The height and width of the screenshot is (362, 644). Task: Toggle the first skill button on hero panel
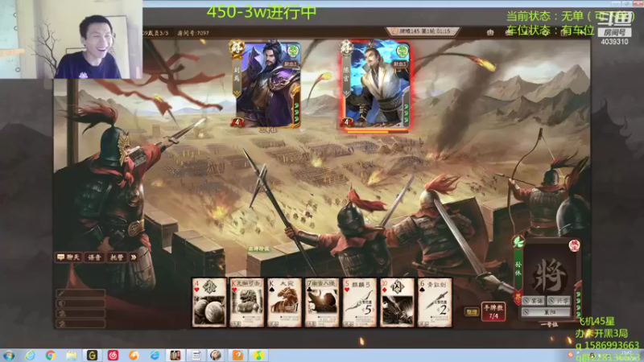pyautogui.click(x=534, y=301)
